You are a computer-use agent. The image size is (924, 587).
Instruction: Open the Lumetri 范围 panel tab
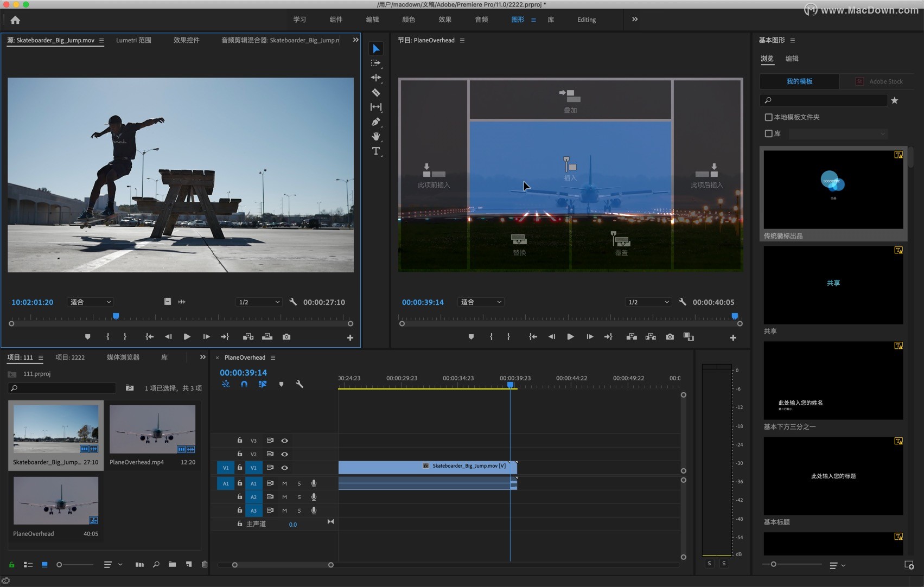tap(133, 40)
